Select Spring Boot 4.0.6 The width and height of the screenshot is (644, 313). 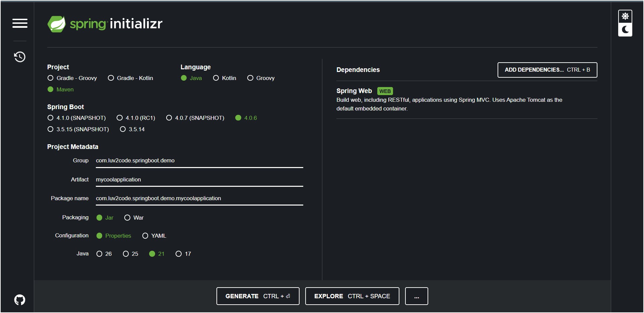pyautogui.click(x=246, y=118)
